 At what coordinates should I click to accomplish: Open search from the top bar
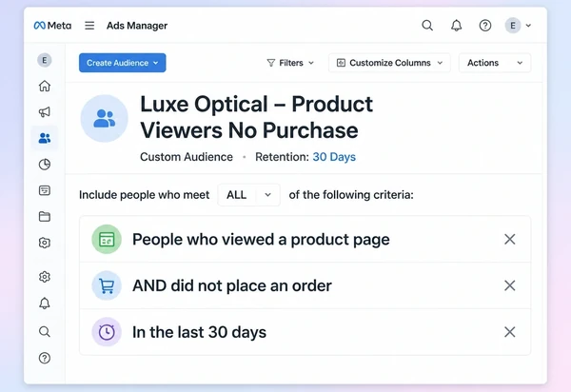click(427, 26)
